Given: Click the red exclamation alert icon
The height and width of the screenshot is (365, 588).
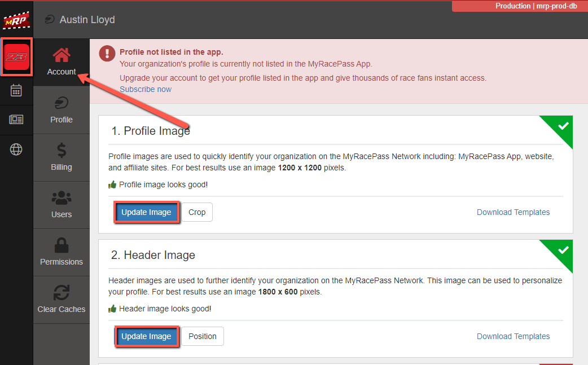Looking at the screenshot, I should click(107, 53).
